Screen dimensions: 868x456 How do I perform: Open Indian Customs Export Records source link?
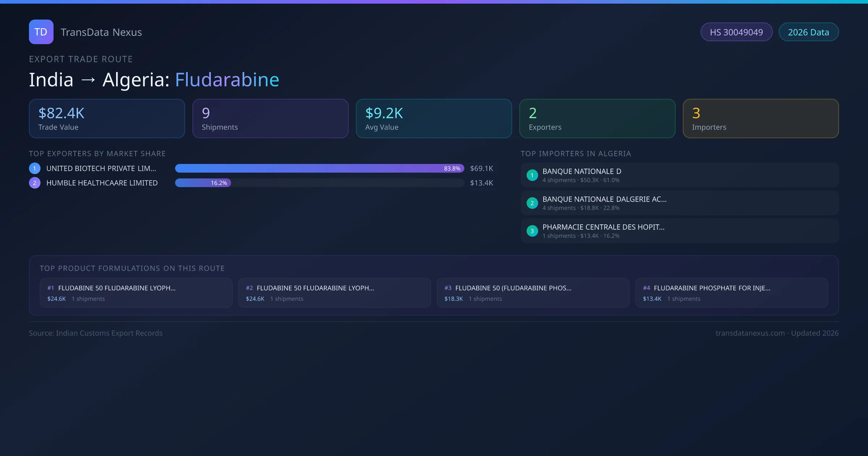click(x=96, y=333)
